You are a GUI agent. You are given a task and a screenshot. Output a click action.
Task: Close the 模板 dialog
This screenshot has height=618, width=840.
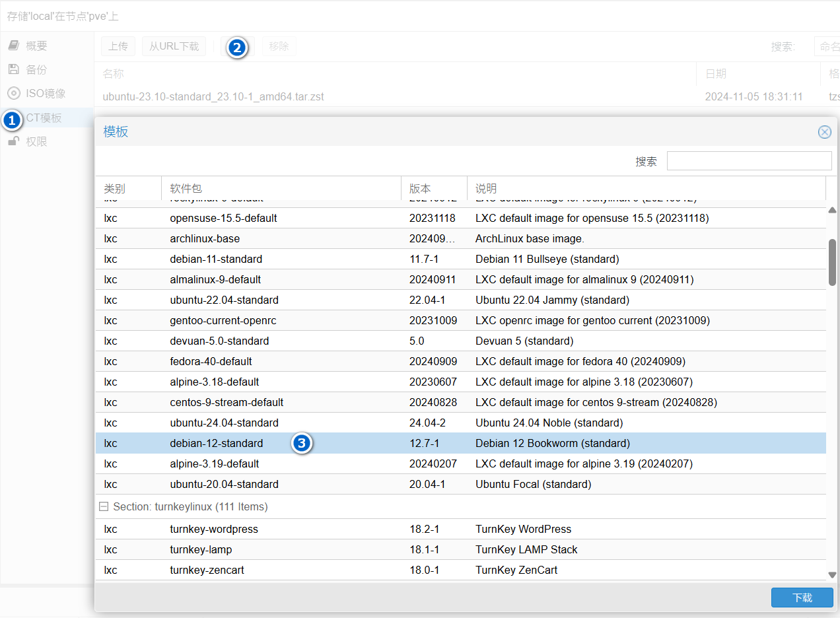(x=825, y=132)
